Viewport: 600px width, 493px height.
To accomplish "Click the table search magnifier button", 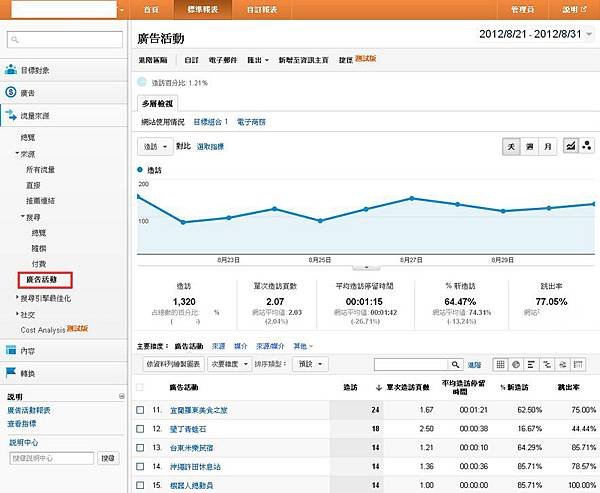I will tap(455, 364).
